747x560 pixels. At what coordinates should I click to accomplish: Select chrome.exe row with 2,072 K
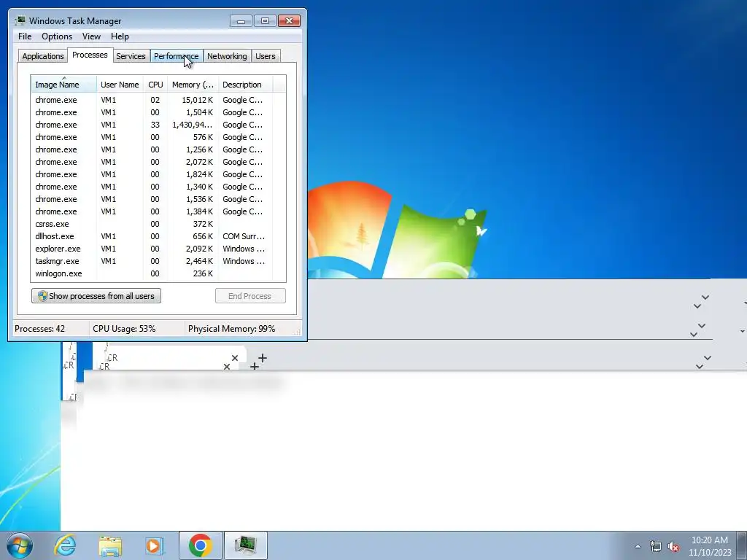(x=152, y=162)
